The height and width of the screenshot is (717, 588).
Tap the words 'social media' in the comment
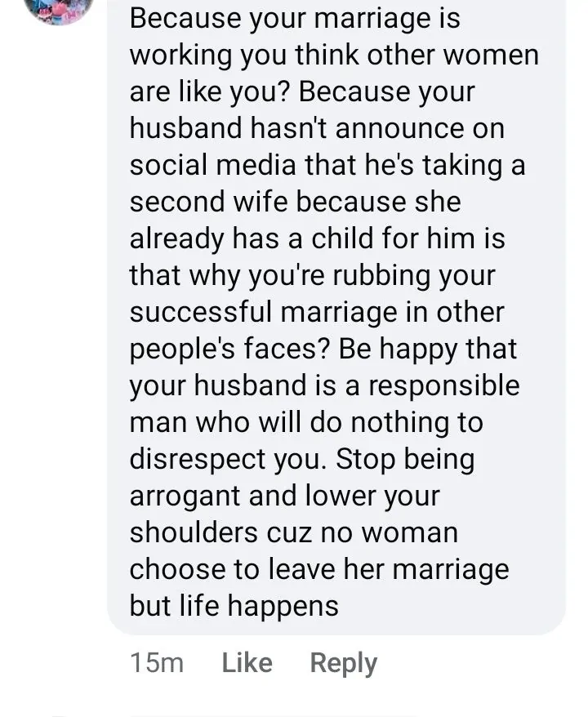coord(212,165)
